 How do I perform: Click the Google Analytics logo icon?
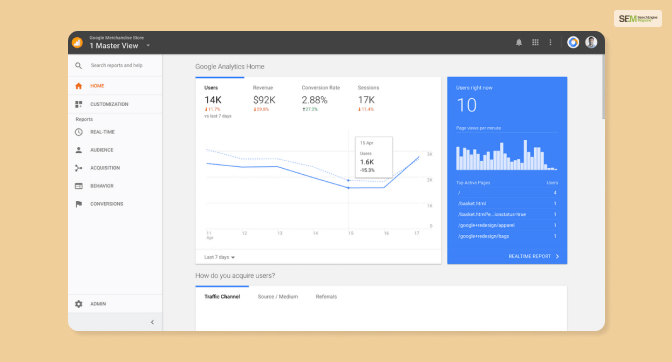[77, 42]
